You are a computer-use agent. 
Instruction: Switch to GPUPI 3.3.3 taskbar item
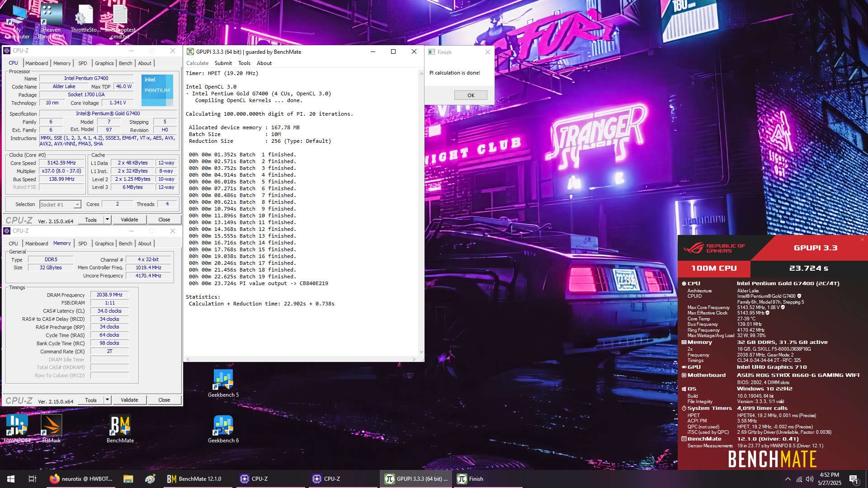point(416,479)
